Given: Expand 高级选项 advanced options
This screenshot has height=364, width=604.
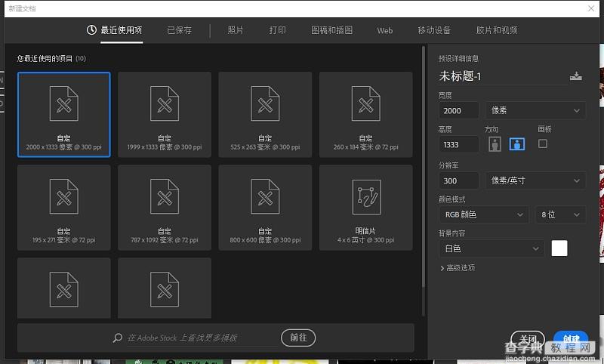Looking at the screenshot, I should [458, 267].
